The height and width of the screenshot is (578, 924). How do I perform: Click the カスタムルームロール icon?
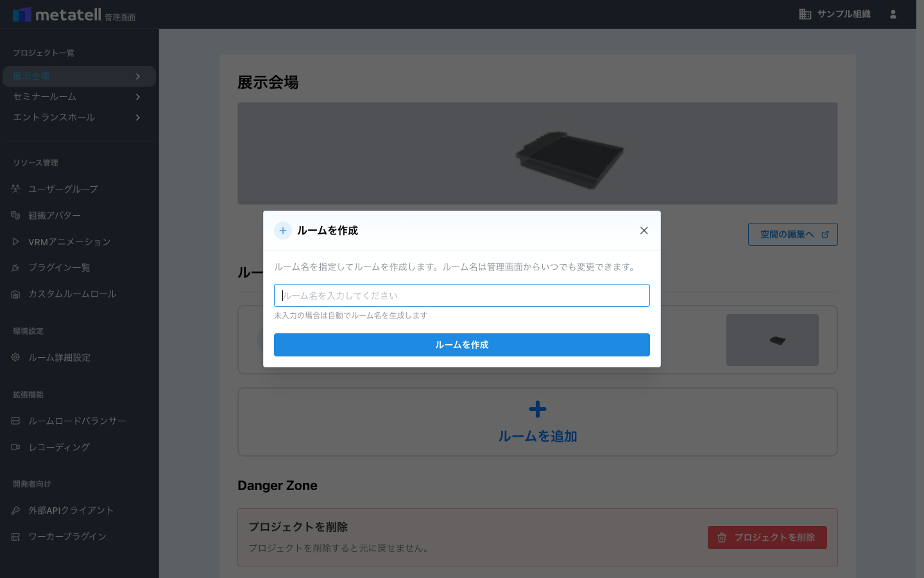click(x=15, y=294)
